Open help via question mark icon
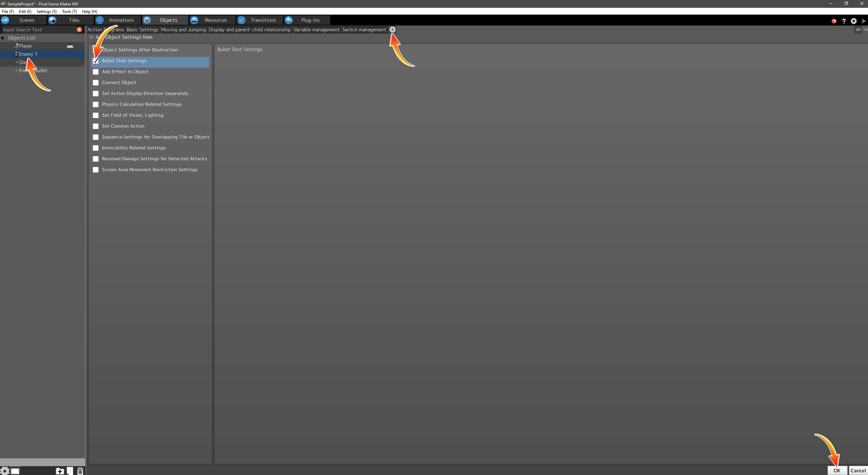This screenshot has height=475, width=868. [844, 21]
